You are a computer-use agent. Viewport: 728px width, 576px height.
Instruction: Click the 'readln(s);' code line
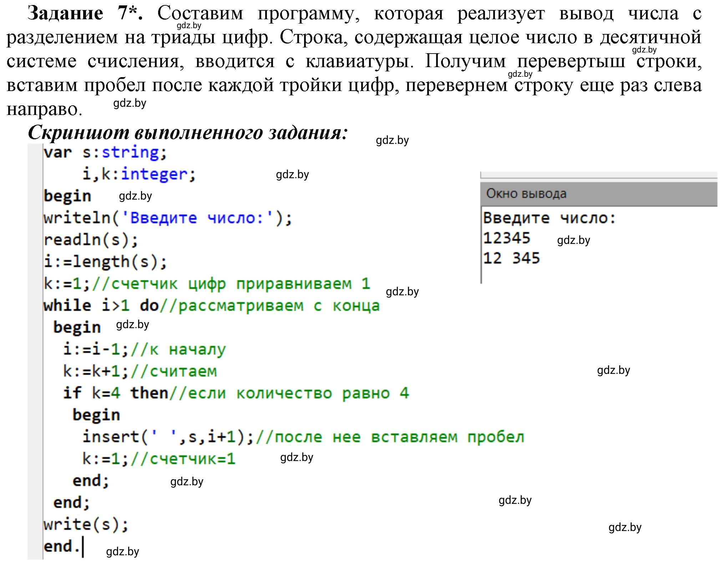click(91, 240)
